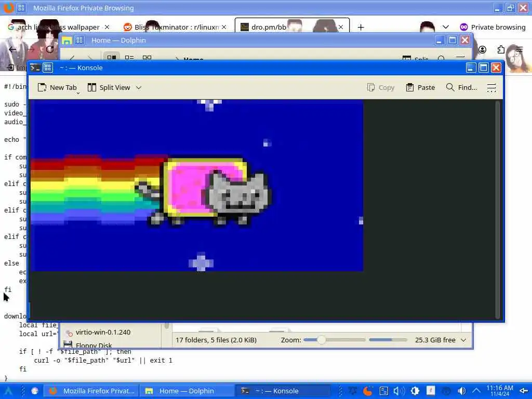
Task: Toggle Split view in Dolphin toolbar
Action: [x=415, y=58]
